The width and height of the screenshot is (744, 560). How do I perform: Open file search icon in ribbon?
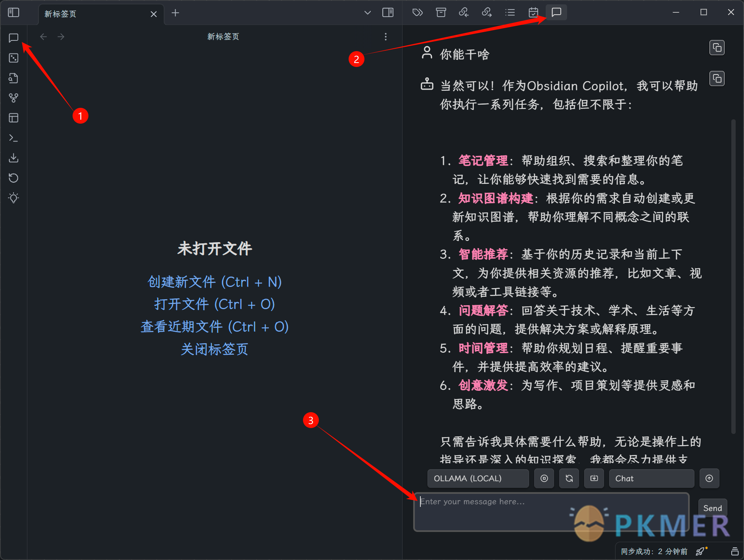tap(13, 78)
